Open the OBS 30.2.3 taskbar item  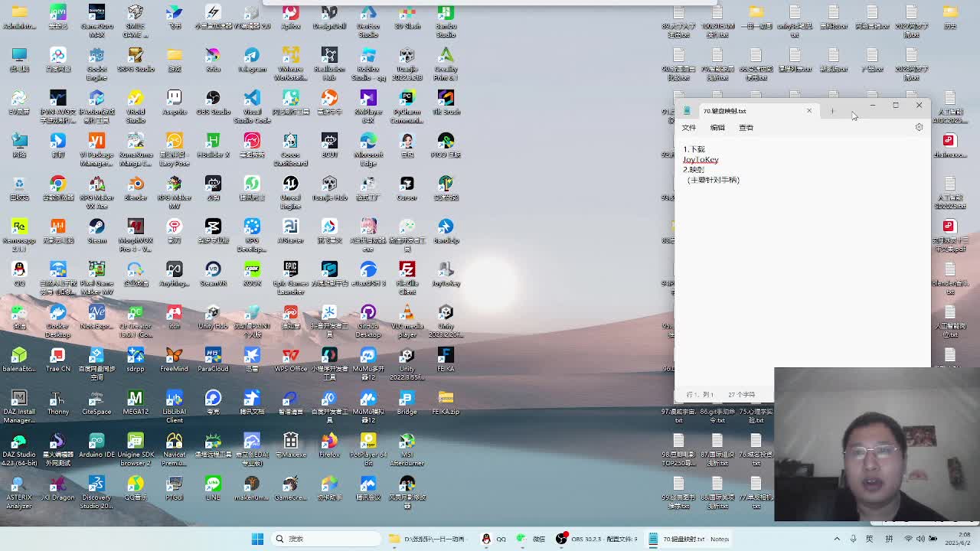(597, 539)
